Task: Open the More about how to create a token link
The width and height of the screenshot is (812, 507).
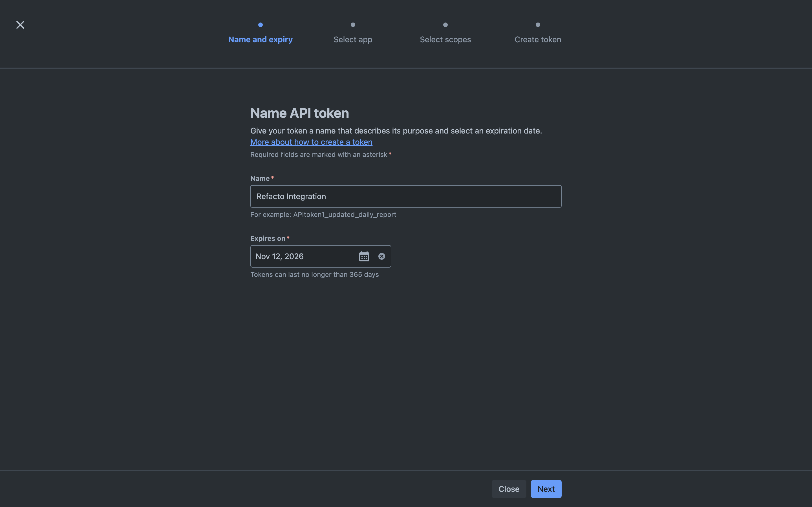Action: (x=311, y=142)
